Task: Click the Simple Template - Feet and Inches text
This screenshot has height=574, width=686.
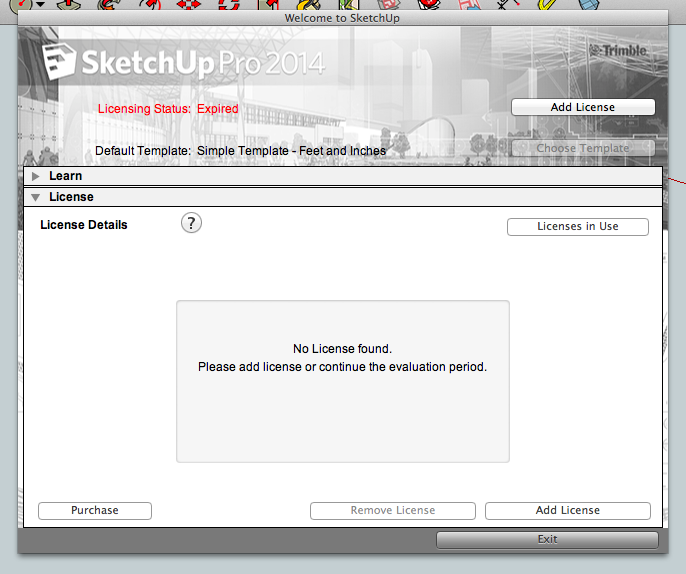Action: click(291, 151)
